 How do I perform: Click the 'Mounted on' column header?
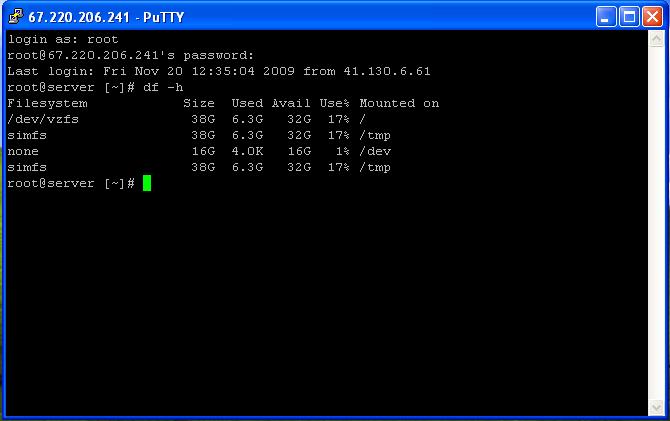click(399, 103)
